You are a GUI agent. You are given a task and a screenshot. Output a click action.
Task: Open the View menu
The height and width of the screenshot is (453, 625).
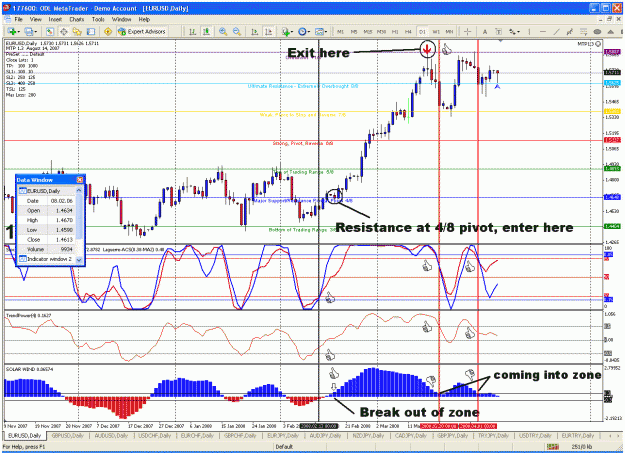click(35, 19)
